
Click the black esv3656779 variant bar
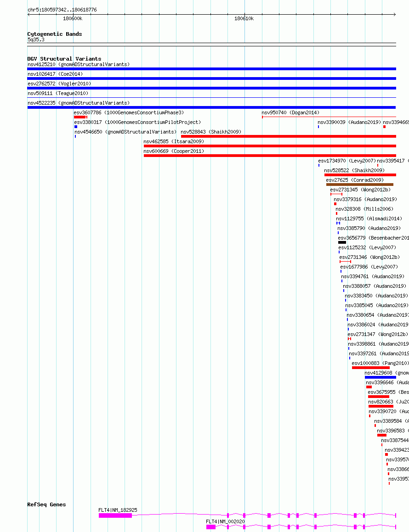[x=342, y=242]
